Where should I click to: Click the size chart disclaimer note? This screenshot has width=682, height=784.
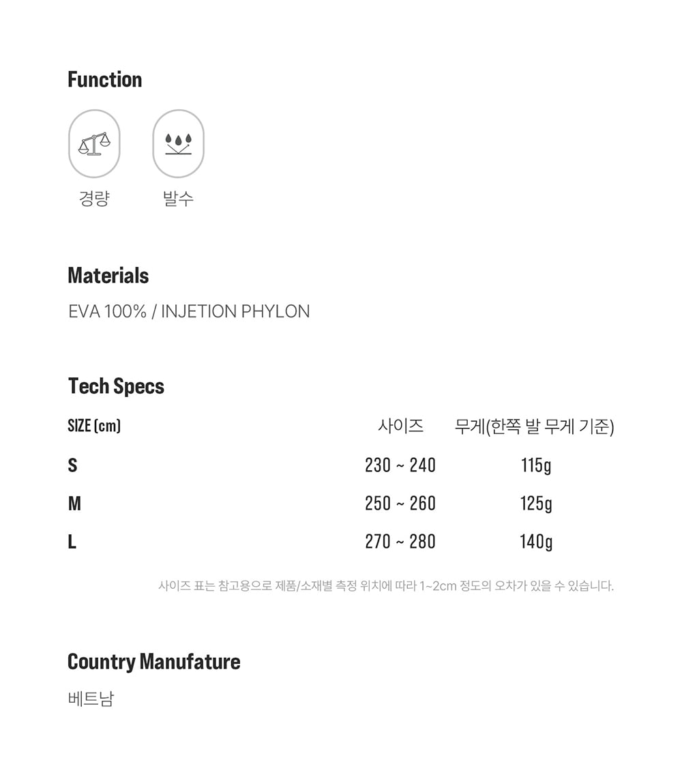coord(386,585)
